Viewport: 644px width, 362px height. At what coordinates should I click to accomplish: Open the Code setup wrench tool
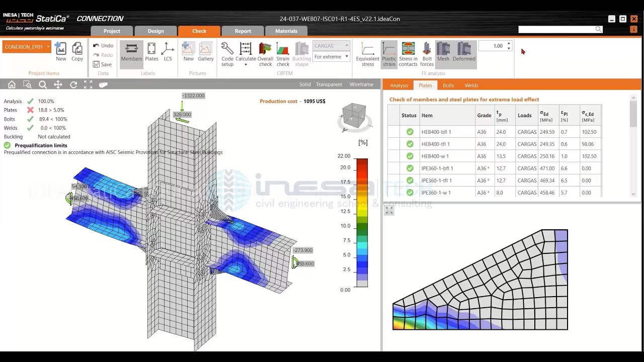(x=227, y=54)
